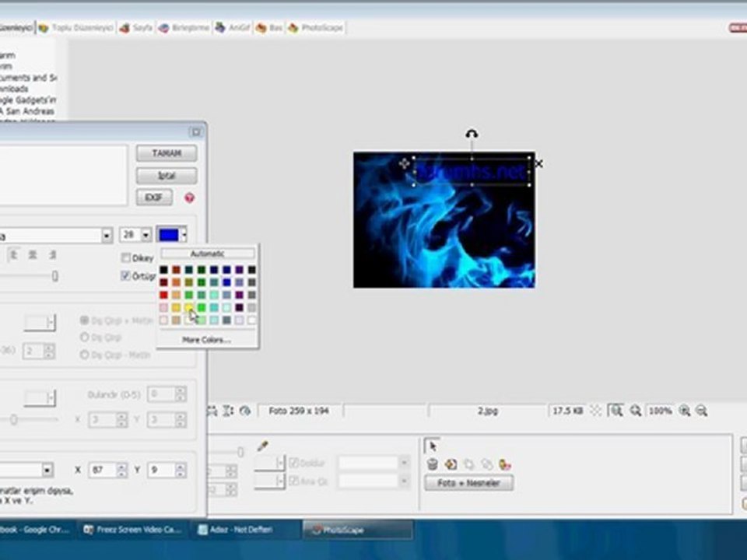Click the red round icon beside EXIF
The height and width of the screenshot is (560, 747).
[190, 198]
